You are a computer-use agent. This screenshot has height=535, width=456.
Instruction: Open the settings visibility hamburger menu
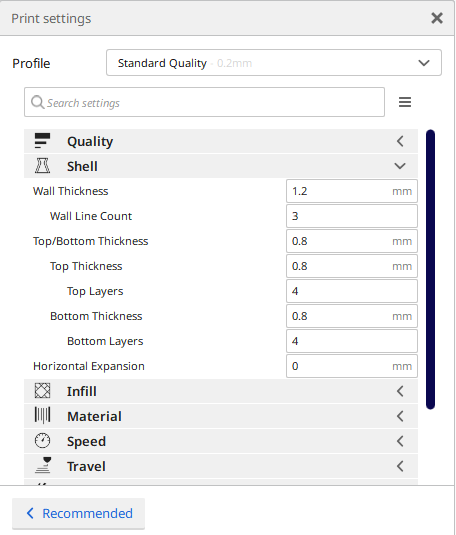click(x=405, y=102)
